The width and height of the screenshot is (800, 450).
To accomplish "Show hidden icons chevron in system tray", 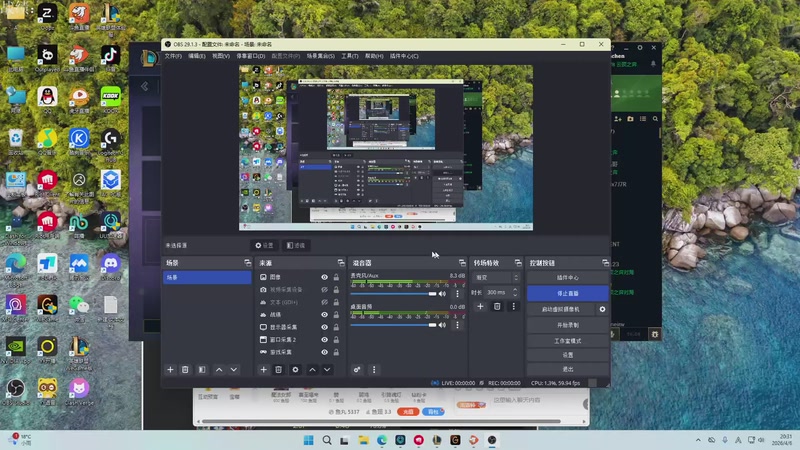I will (x=698, y=440).
